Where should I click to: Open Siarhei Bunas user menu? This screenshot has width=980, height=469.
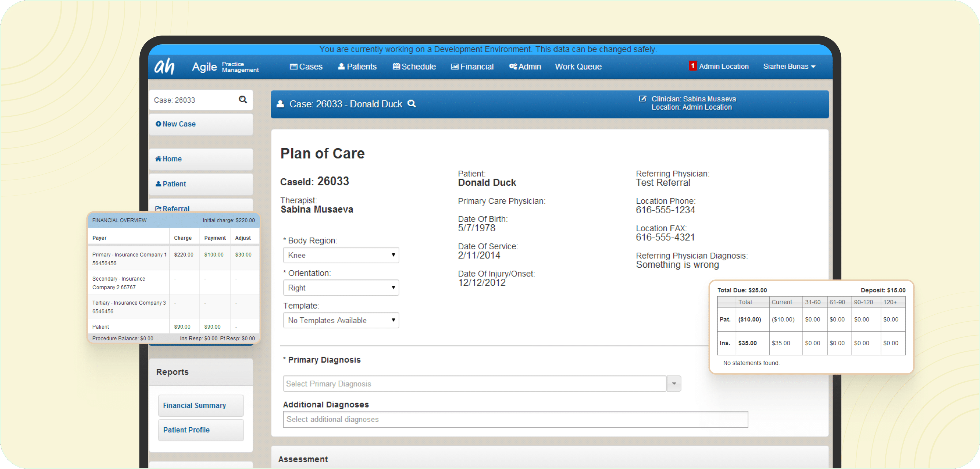[x=789, y=66]
